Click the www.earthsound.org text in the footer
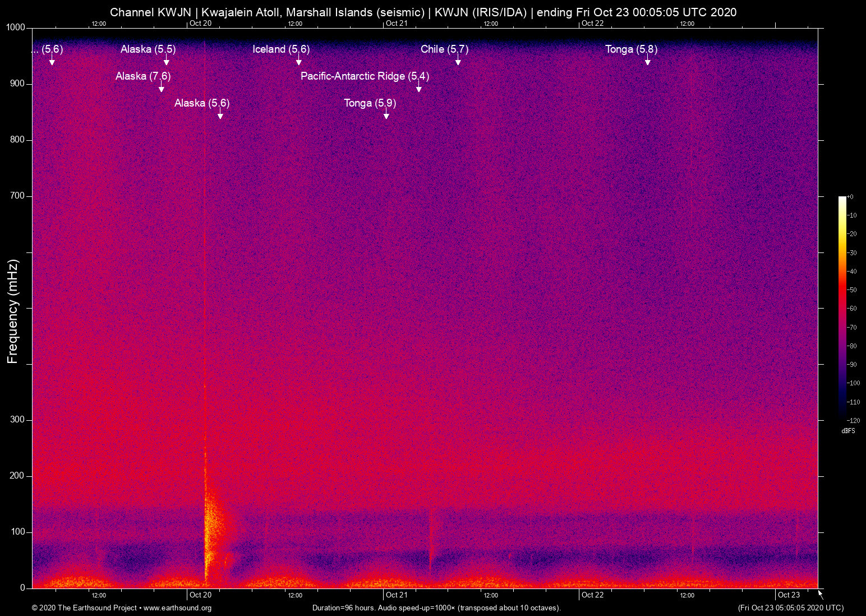This screenshot has width=866, height=616. click(x=177, y=608)
